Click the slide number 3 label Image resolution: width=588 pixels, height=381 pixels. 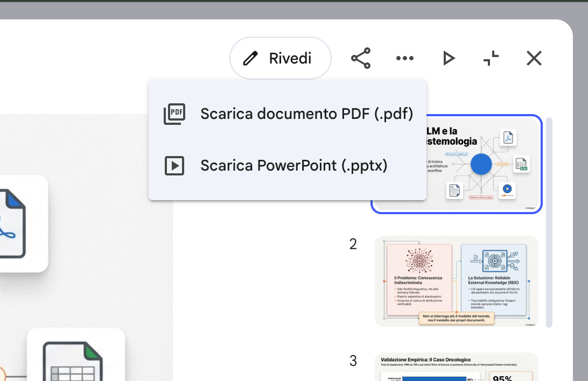pyautogui.click(x=353, y=361)
